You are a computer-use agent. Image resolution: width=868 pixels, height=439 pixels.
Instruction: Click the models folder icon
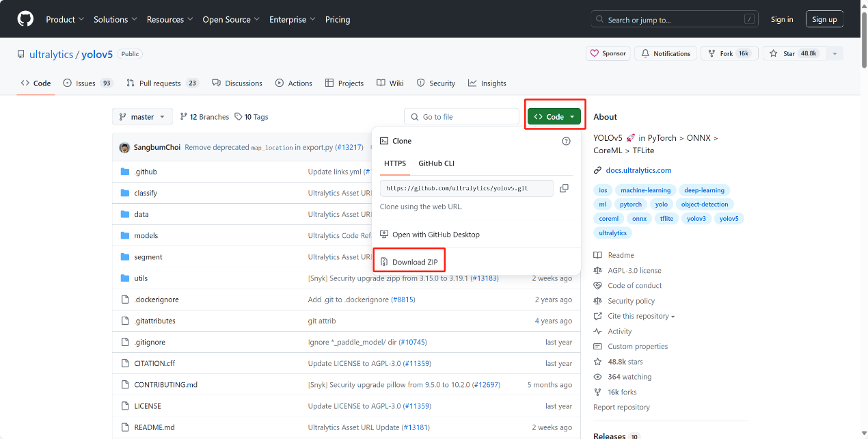point(124,235)
